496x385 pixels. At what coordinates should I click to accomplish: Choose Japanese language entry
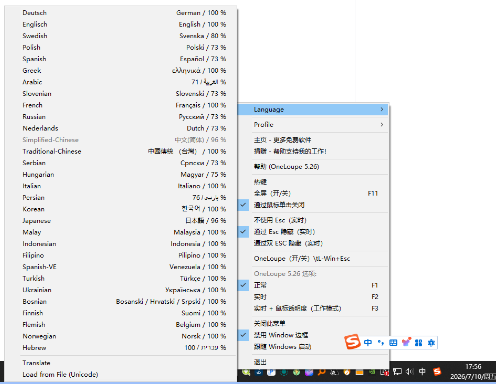pyautogui.click(x=120, y=221)
